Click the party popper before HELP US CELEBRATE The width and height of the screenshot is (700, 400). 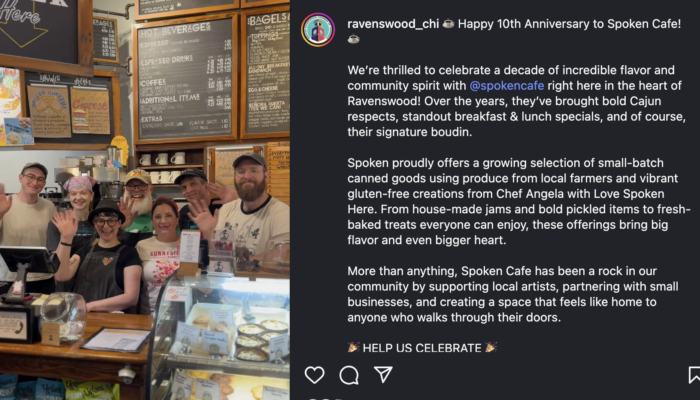[x=353, y=347]
